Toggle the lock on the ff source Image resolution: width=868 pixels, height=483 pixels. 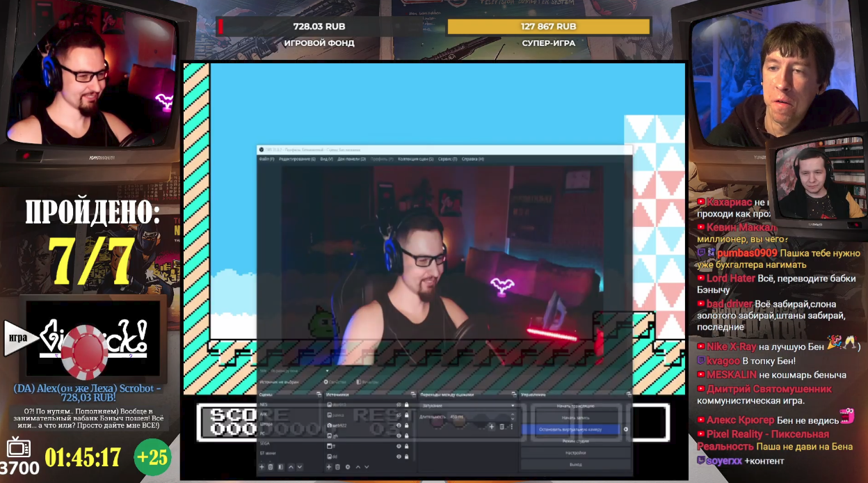[x=408, y=446]
